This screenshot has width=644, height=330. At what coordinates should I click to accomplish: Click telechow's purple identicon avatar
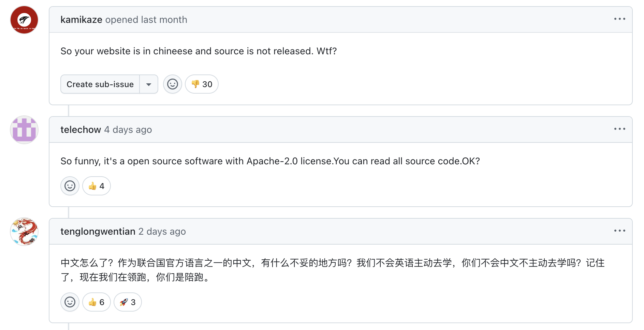[x=24, y=130]
